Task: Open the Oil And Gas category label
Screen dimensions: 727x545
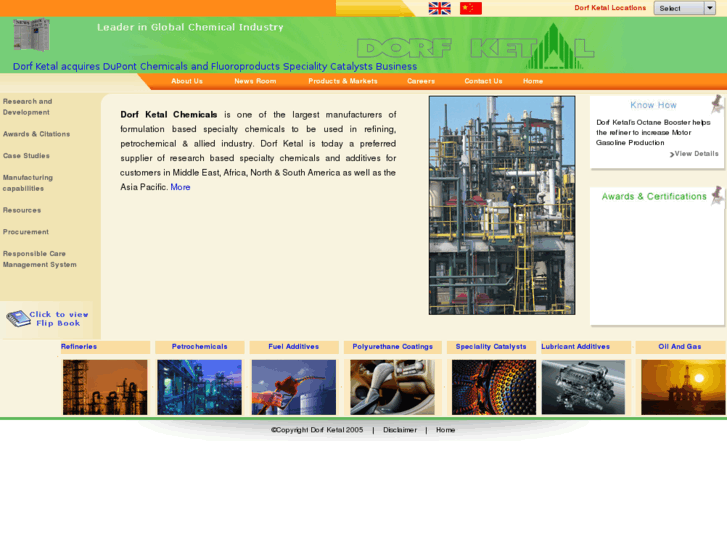Action: click(x=680, y=346)
